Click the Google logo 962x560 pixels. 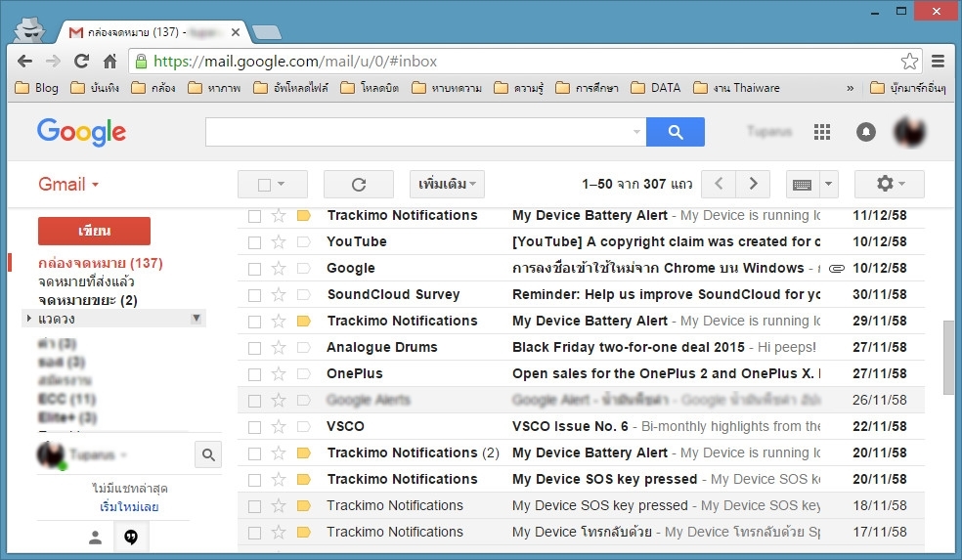tap(81, 132)
